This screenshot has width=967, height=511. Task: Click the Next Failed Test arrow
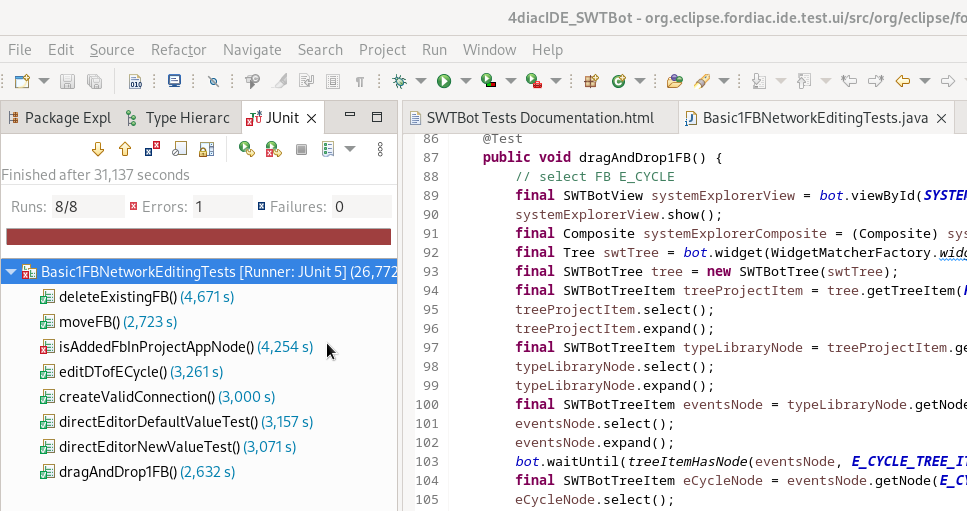pyautogui.click(x=98, y=149)
